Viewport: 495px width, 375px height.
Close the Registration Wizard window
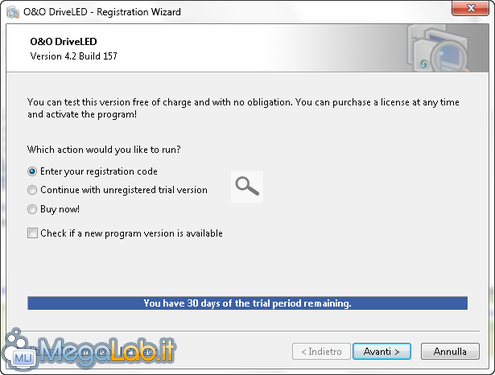(x=470, y=8)
